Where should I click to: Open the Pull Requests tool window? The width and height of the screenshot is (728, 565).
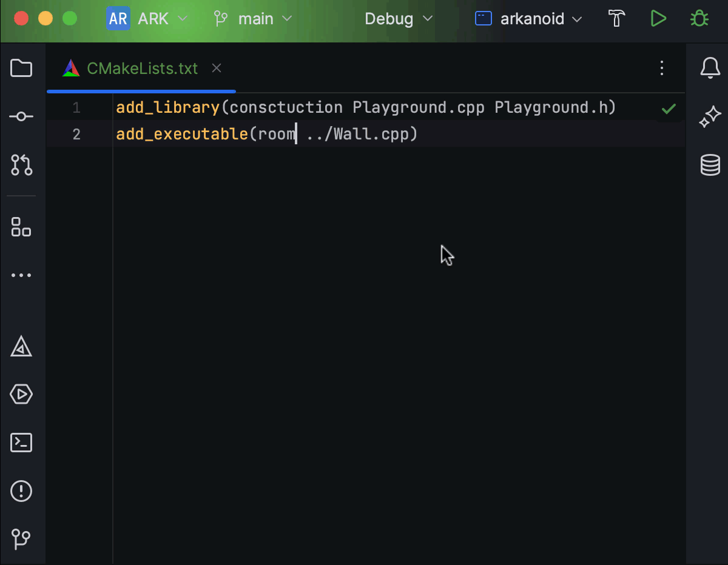coord(21,165)
